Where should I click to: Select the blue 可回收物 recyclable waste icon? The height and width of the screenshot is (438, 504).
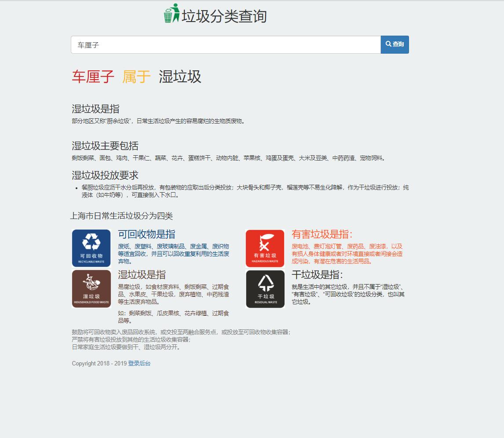[91, 248]
